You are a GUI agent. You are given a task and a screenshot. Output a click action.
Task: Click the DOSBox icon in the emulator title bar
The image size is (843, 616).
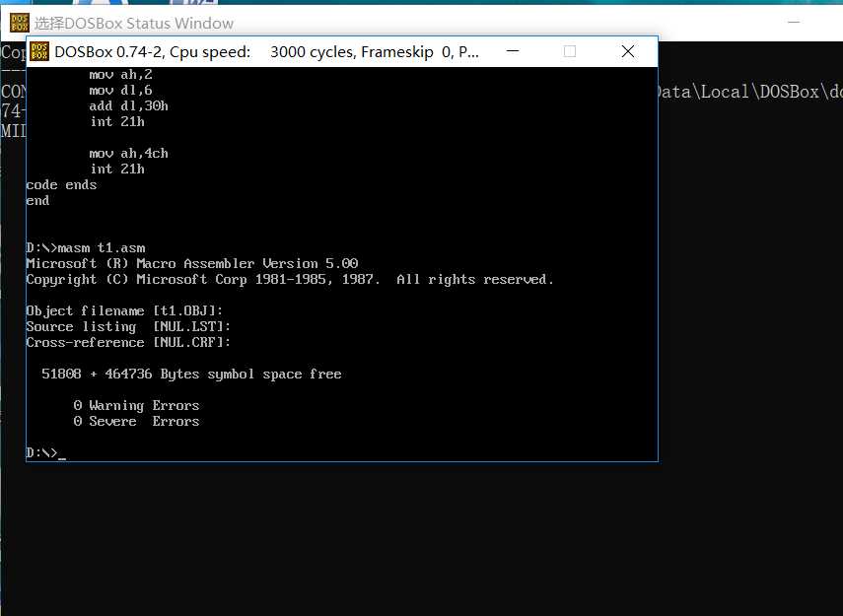(39, 51)
